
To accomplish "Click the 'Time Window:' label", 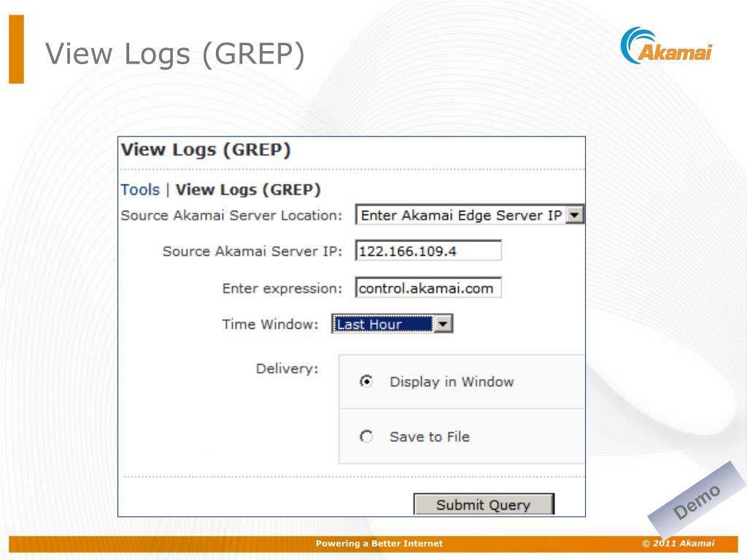I will [x=270, y=324].
